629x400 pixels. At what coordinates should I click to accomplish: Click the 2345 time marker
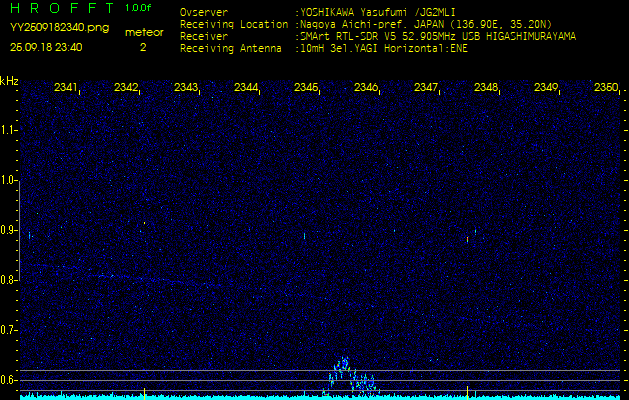(x=306, y=88)
